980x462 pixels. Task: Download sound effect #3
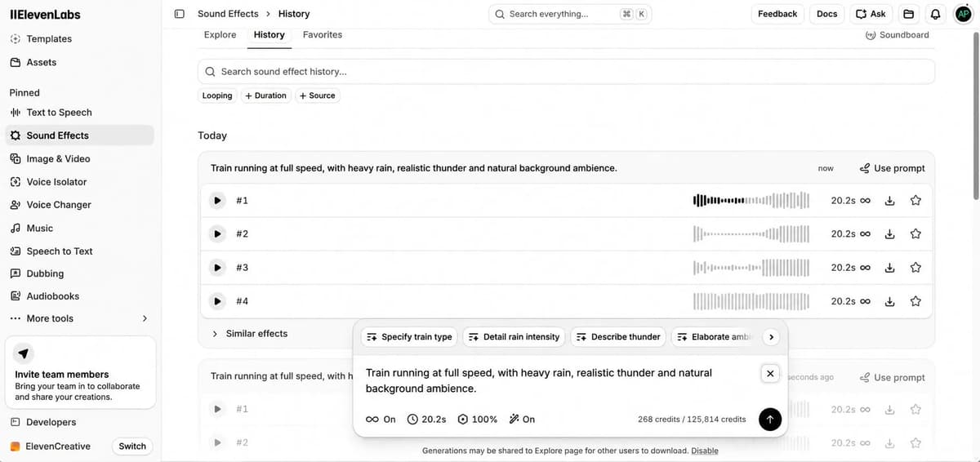(x=890, y=268)
